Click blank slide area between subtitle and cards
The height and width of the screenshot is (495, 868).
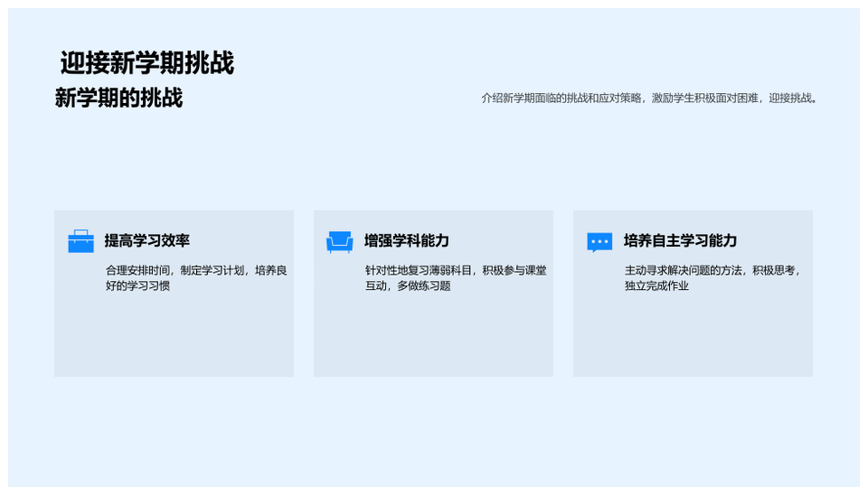point(434,163)
